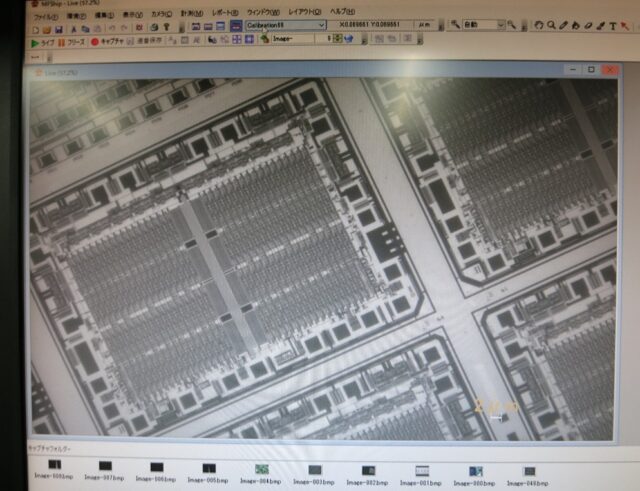
Task: Click red Capture (キャプチャ) button
Action: click(107, 41)
